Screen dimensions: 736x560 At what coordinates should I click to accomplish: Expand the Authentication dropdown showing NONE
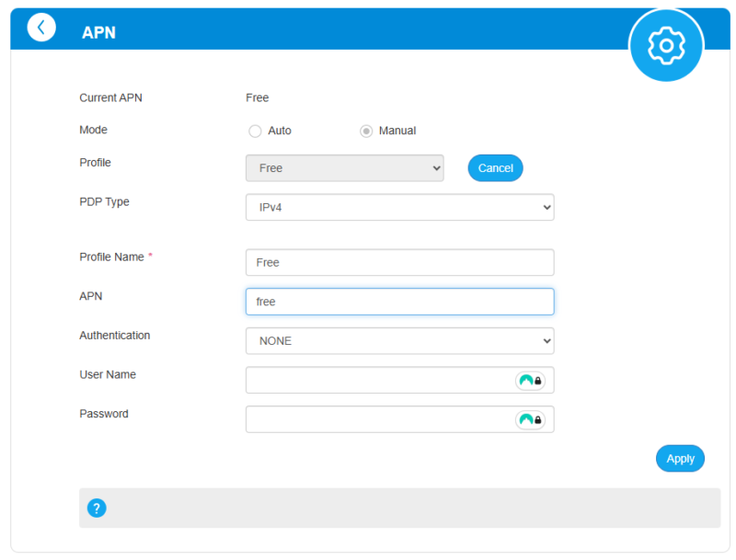[400, 341]
